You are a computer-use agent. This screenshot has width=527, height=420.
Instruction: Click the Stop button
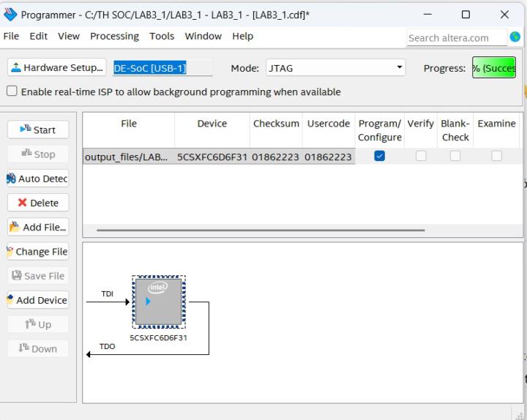click(38, 154)
